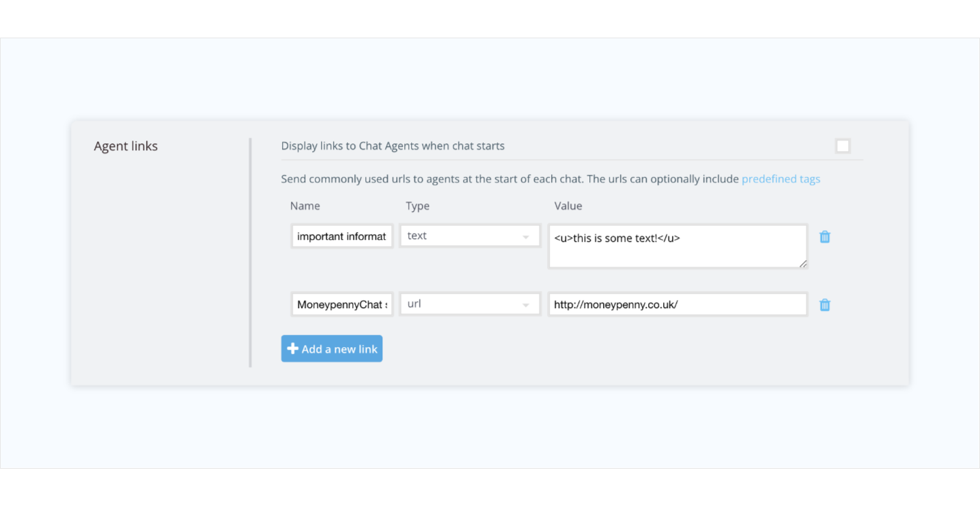Click the http://moneypenny.co.uk/ value field

click(677, 304)
